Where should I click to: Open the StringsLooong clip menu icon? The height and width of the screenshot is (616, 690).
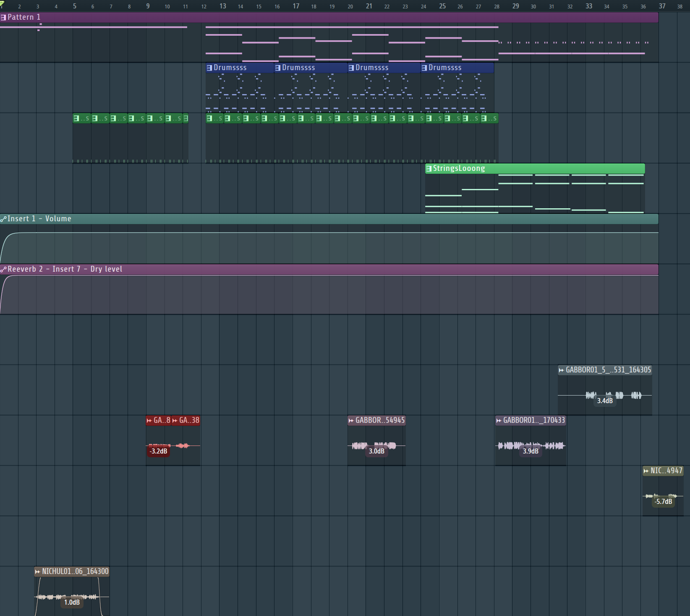point(429,168)
